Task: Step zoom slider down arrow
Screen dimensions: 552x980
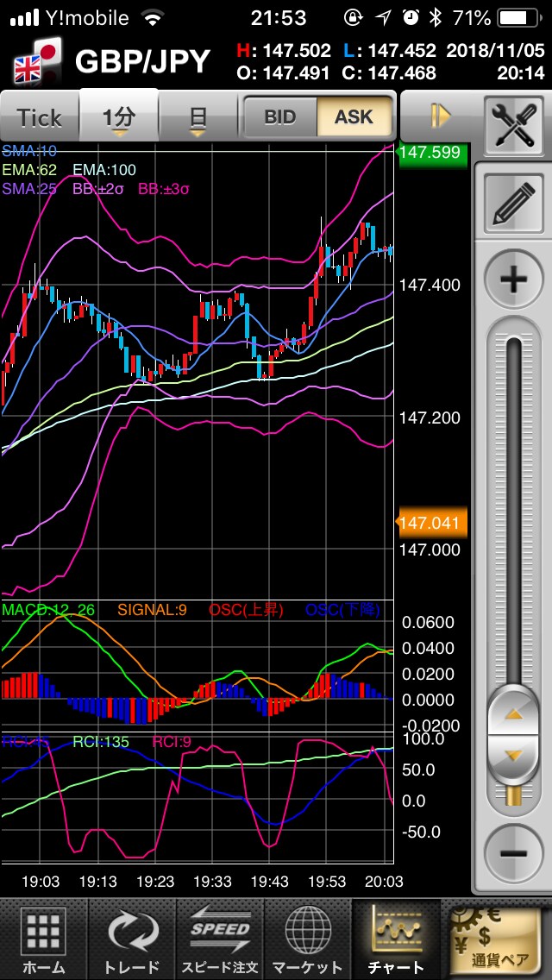Action: tap(513, 756)
